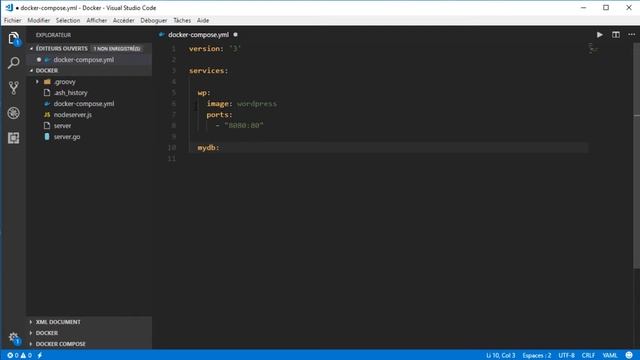Open the Source Control view icon
The image size is (640, 360).
(x=13, y=88)
